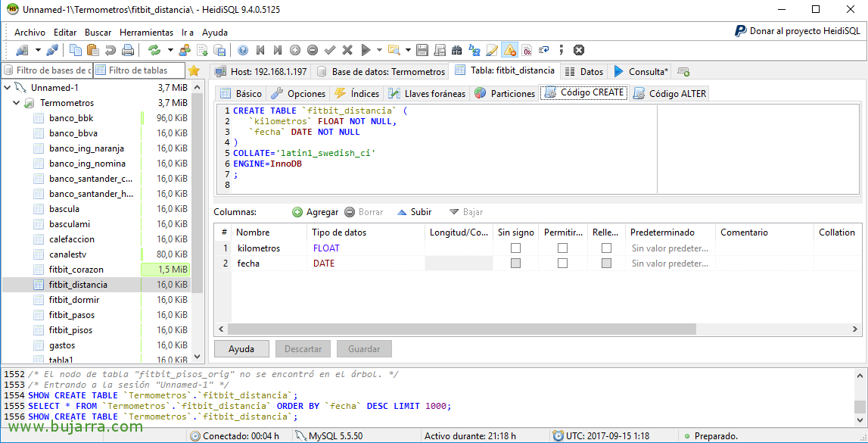
Task: Click the Print icon
Action: 127,51
